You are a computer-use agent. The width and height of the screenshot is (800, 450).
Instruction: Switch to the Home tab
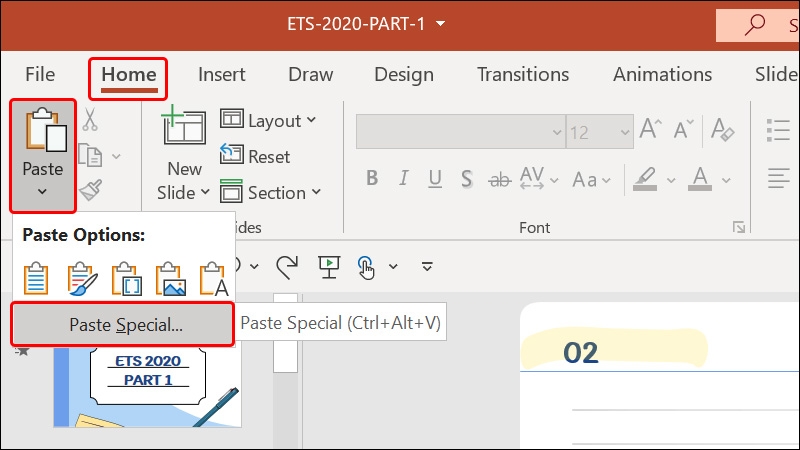pos(129,74)
